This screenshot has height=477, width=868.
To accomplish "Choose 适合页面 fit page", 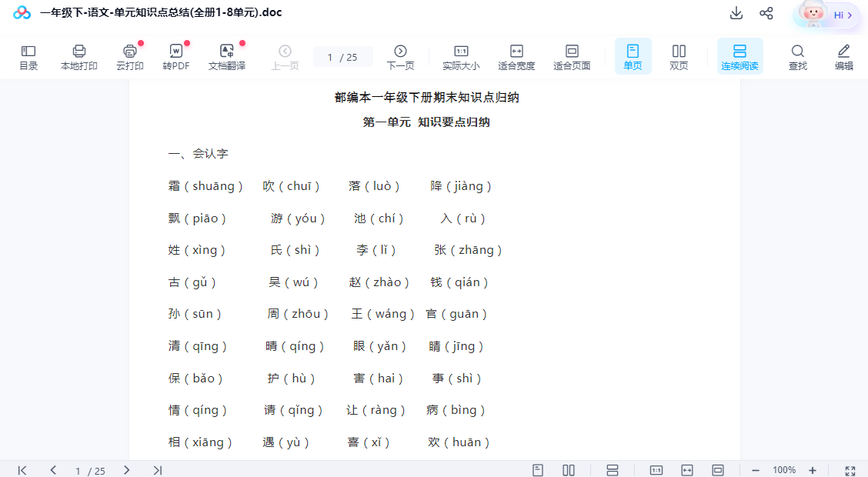I will click(572, 57).
